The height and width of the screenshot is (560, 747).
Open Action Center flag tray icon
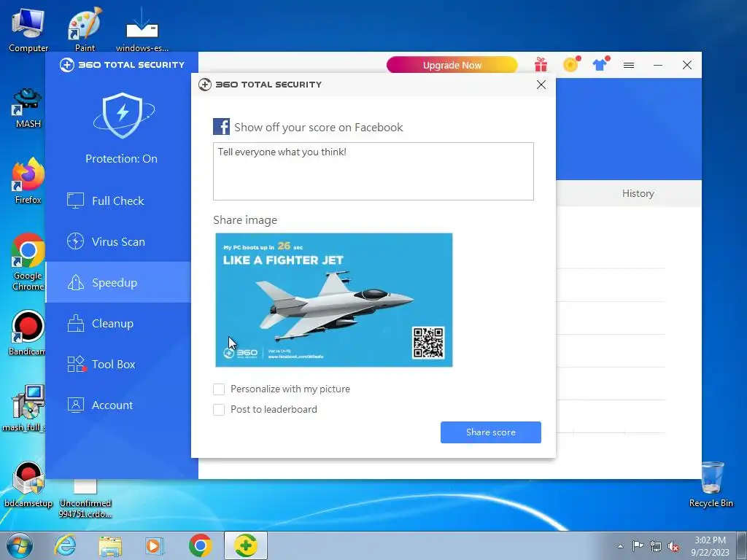[638, 546]
